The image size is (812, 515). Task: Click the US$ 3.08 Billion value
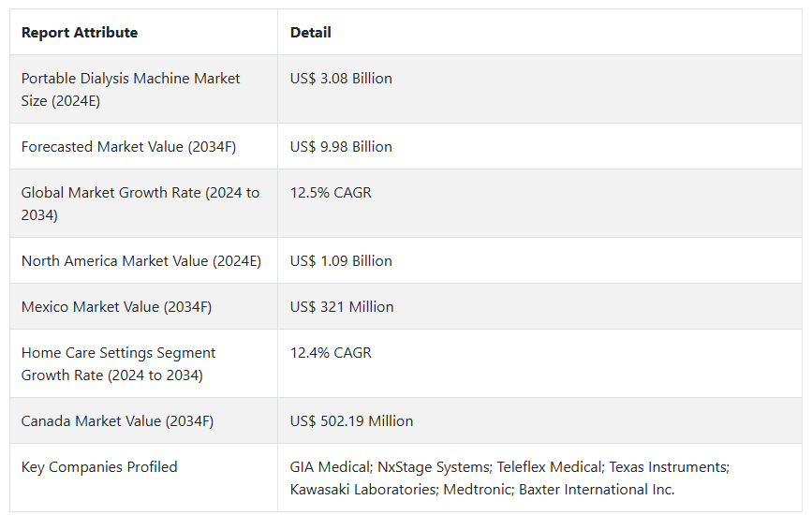(x=341, y=79)
